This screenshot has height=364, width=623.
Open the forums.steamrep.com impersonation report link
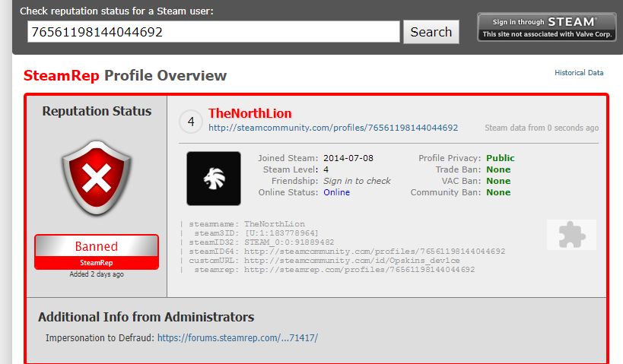(x=237, y=338)
